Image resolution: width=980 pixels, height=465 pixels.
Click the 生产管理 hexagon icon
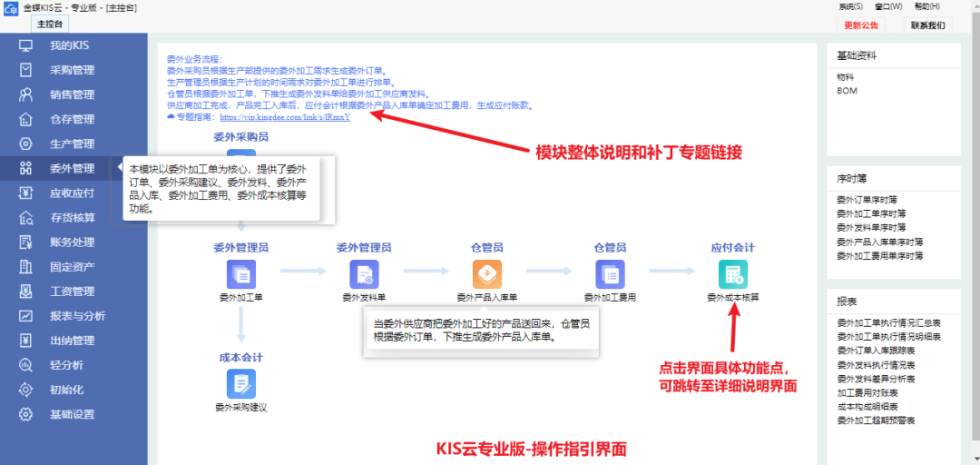[25, 143]
